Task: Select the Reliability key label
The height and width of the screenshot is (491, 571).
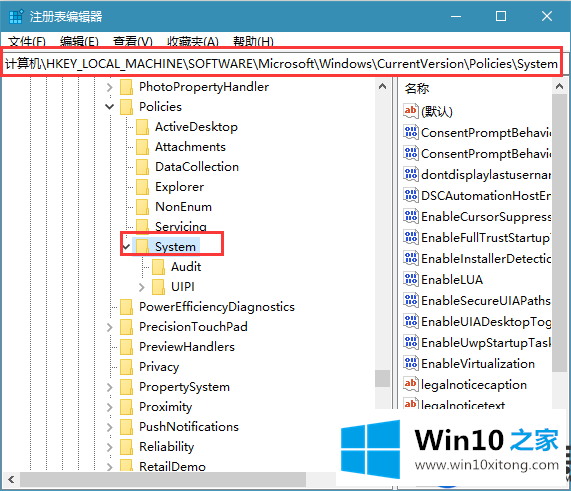Action: coord(166,447)
